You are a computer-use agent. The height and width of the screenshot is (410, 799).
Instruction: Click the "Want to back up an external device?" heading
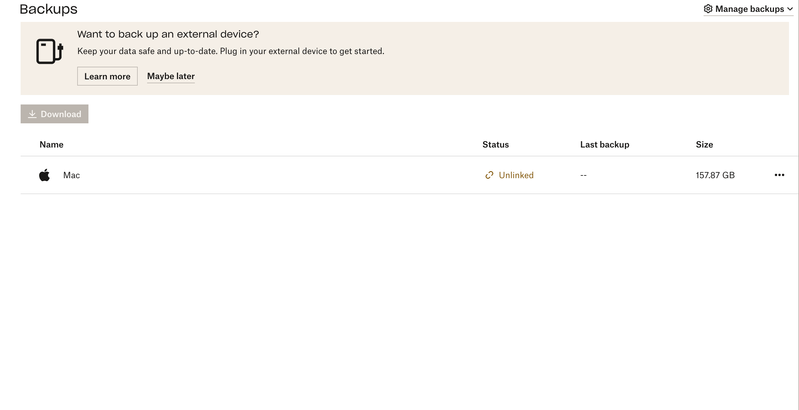coord(168,34)
